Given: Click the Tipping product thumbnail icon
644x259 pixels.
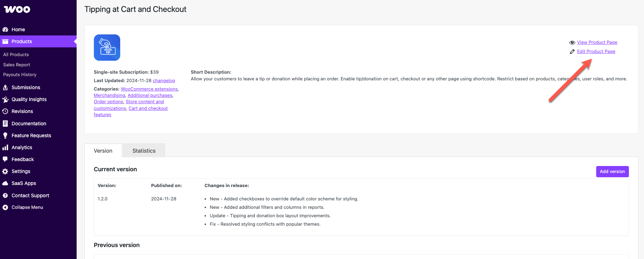Looking at the screenshot, I should tap(107, 47).
